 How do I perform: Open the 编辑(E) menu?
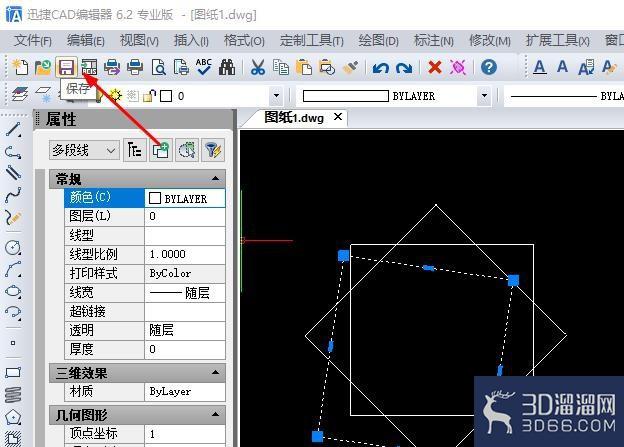86,40
